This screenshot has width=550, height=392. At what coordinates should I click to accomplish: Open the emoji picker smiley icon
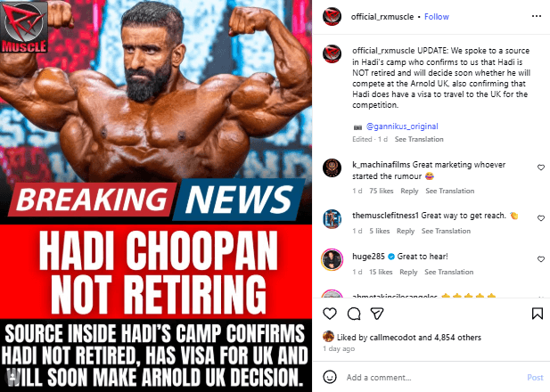pyautogui.click(x=329, y=377)
